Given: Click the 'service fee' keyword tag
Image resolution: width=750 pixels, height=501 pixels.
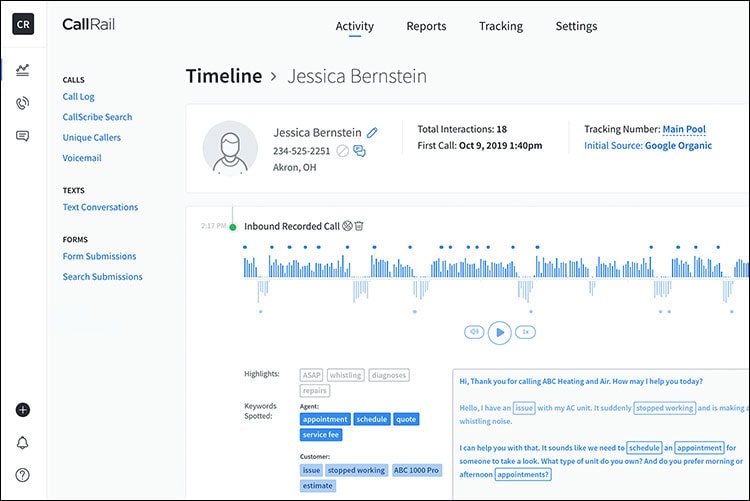Looking at the screenshot, I should pyautogui.click(x=321, y=434).
